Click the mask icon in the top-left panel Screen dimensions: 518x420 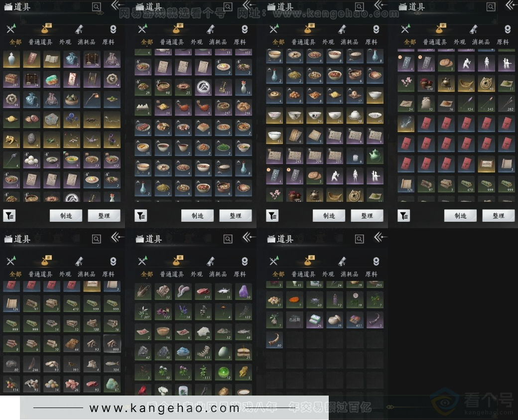coord(114,29)
